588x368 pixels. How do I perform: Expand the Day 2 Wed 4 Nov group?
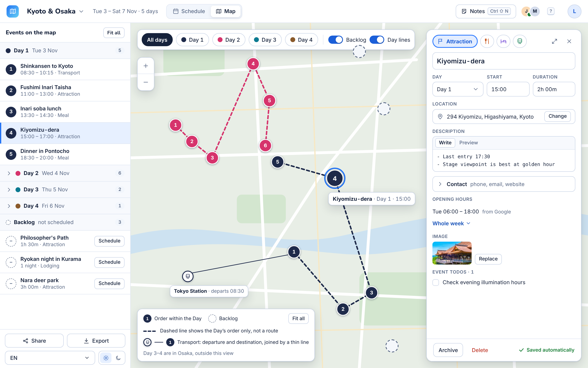65,173
